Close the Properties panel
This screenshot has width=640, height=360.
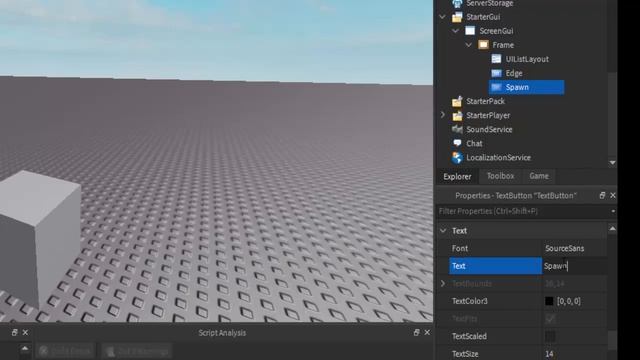[613, 196]
